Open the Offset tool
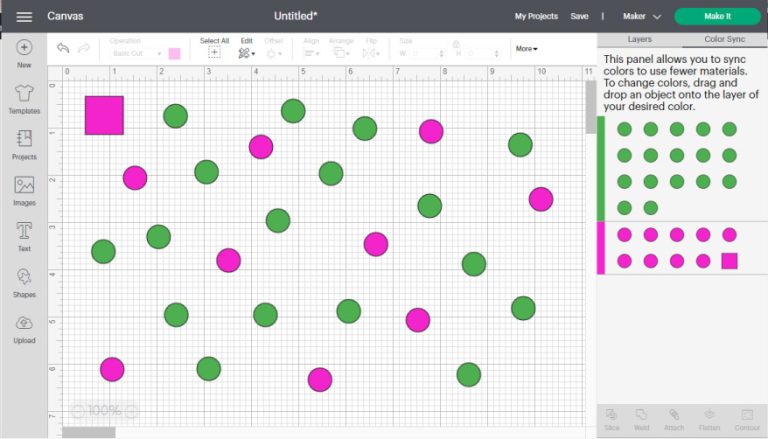Viewport: 768px width, 439px height. click(273, 53)
